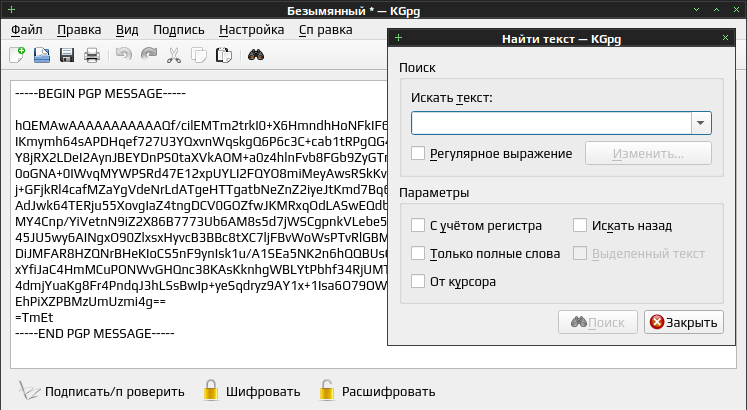
Task: Click the Подписать/проверить pen icon
Action: pyautogui.click(x=29, y=391)
